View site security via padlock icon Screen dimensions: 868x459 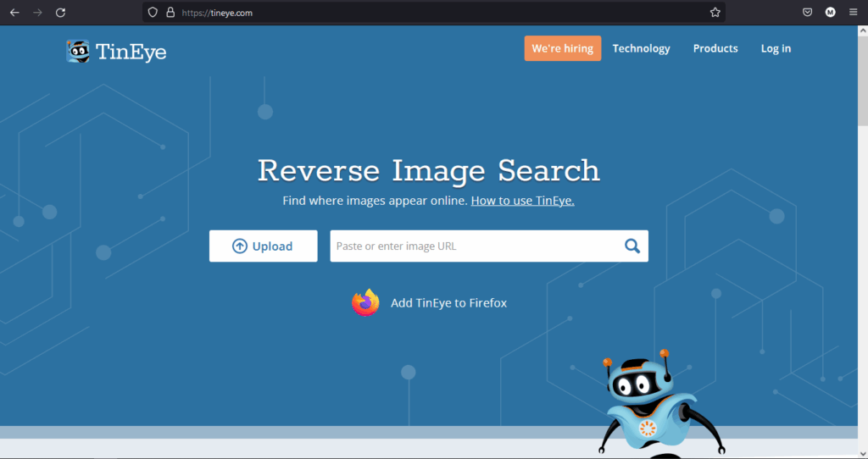coord(170,12)
